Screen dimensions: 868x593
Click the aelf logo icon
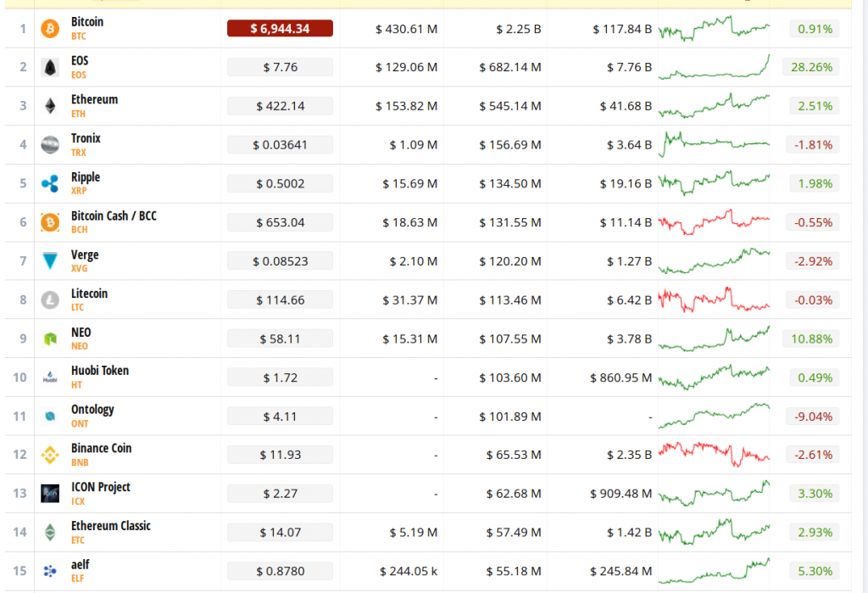pos(50,572)
